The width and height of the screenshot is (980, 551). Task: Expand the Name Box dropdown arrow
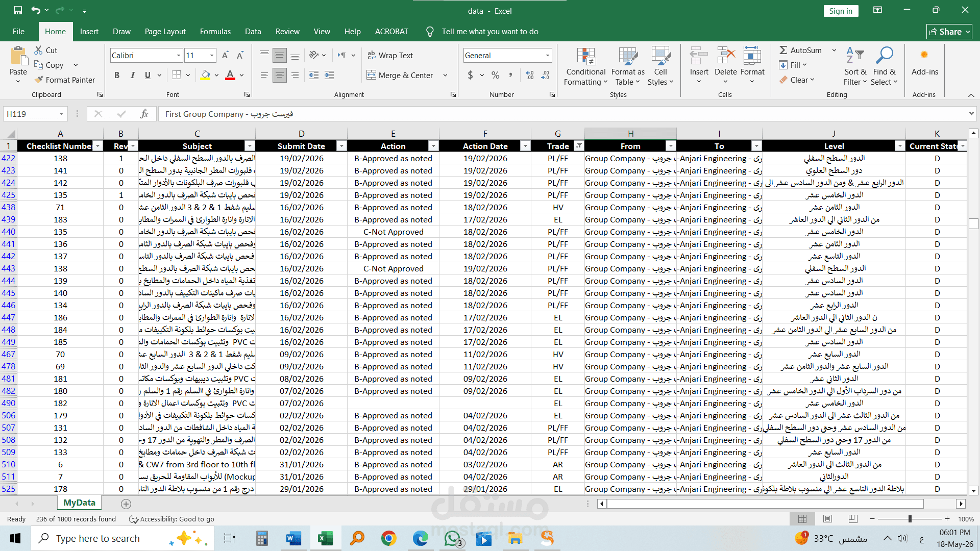(61, 114)
